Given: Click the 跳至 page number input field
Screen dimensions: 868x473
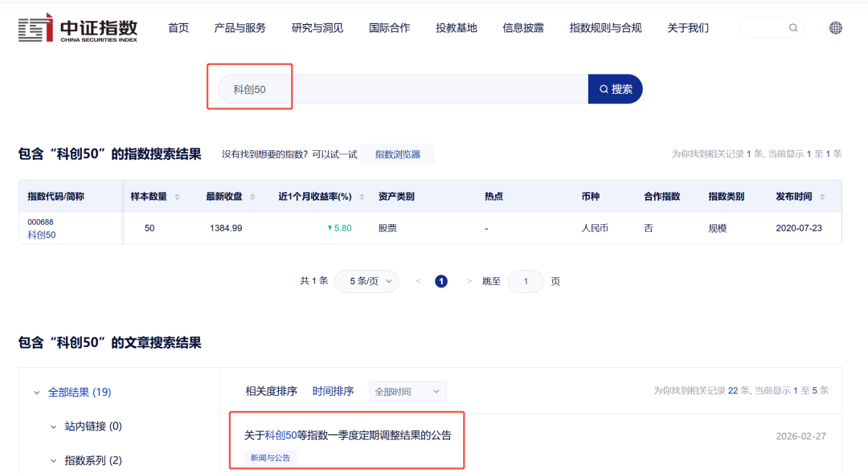Looking at the screenshot, I should click(526, 281).
